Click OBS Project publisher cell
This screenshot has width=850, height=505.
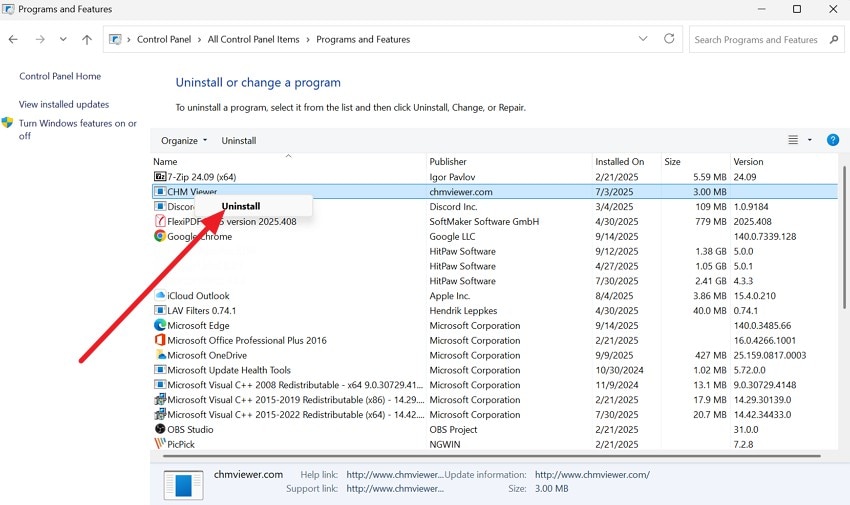click(x=453, y=429)
